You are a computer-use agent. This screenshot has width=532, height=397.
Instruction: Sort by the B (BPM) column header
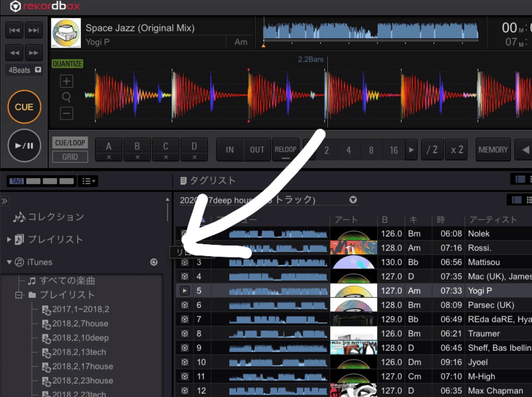click(385, 220)
